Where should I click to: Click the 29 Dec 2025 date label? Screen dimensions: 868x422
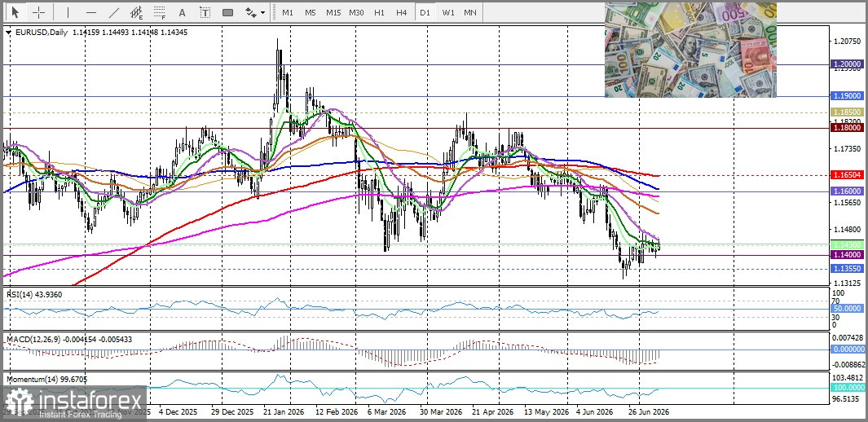click(x=231, y=412)
